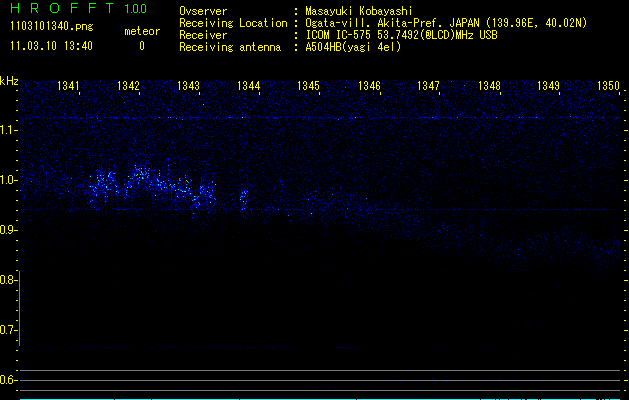The width and height of the screenshot is (629, 400).
Task: Click the 1341 time marker
Action: (68, 86)
